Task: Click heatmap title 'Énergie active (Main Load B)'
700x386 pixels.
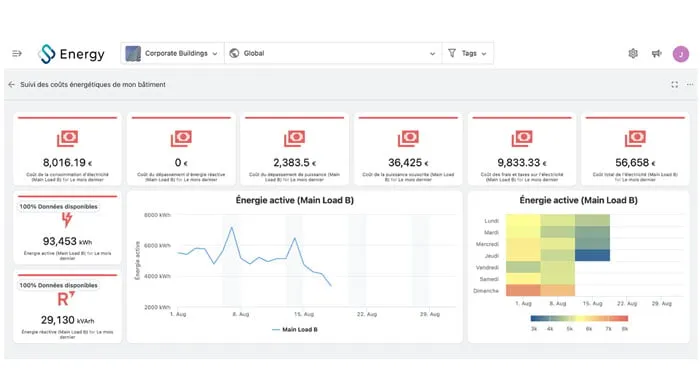Action: [579, 200]
